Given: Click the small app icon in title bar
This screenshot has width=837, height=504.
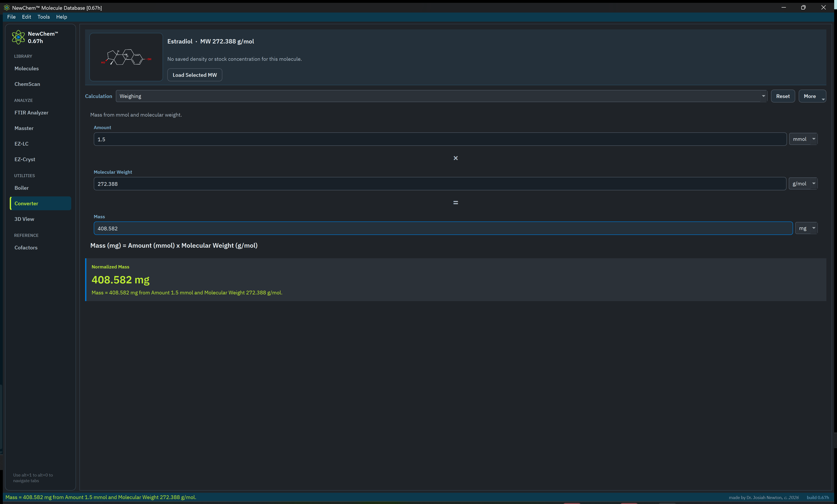Looking at the screenshot, I should pyautogui.click(x=6, y=8).
